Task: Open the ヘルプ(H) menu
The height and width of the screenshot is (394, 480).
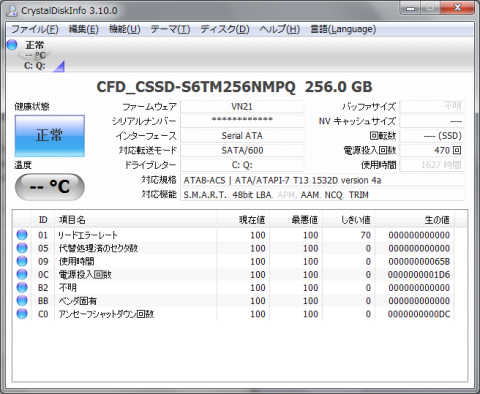Action: 279,29
